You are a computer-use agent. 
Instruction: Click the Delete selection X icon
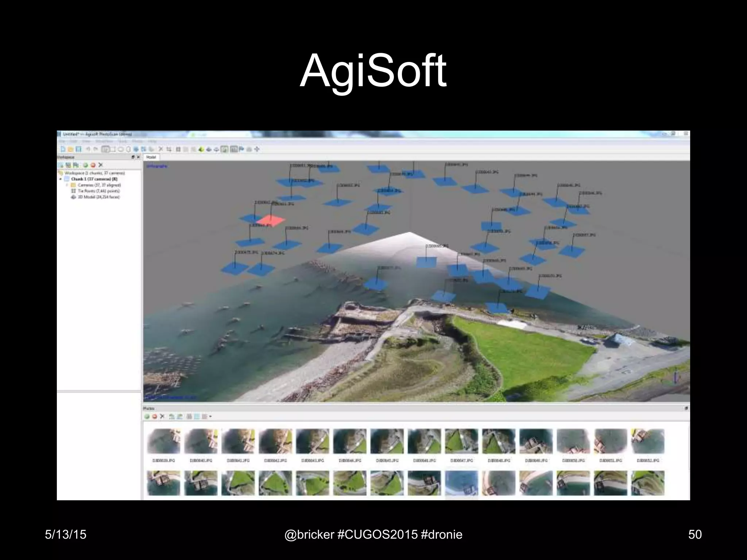tap(160, 149)
